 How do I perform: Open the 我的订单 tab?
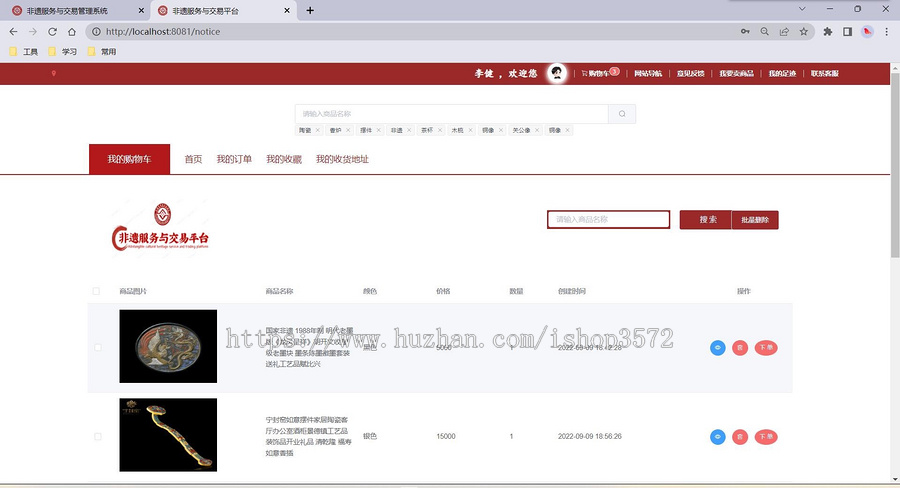pyautogui.click(x=234, y=159)
